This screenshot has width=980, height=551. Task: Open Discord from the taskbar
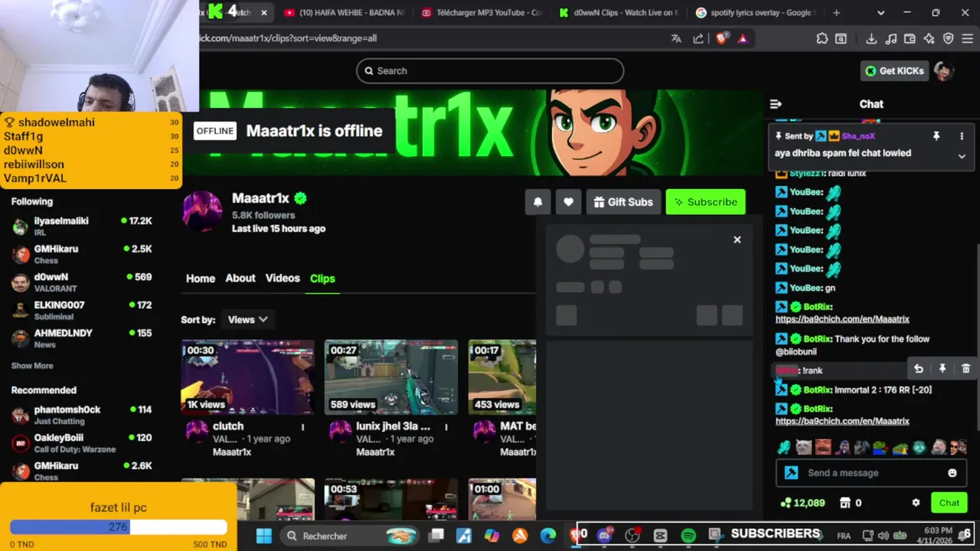[x=604, y=536]
